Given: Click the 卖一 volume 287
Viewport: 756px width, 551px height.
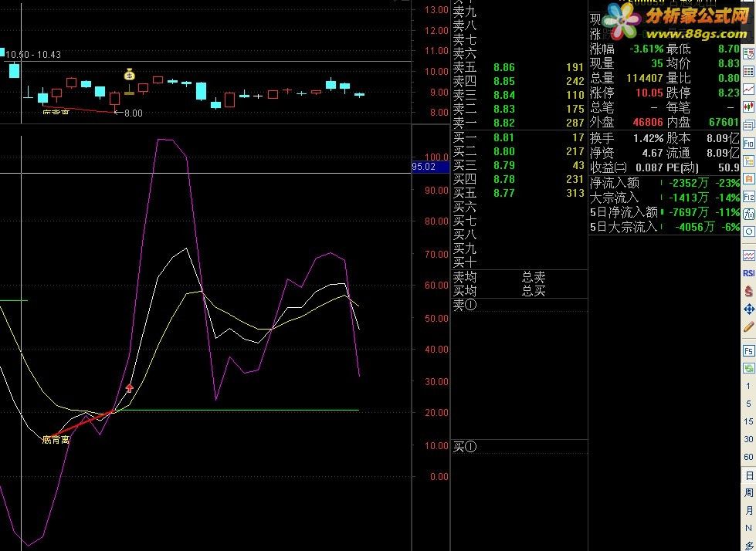Looking at the screenshot, I should point(575,123).
